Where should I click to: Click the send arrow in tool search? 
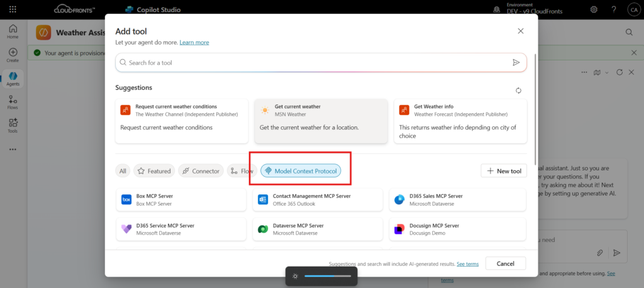click(x=516, y=62)
